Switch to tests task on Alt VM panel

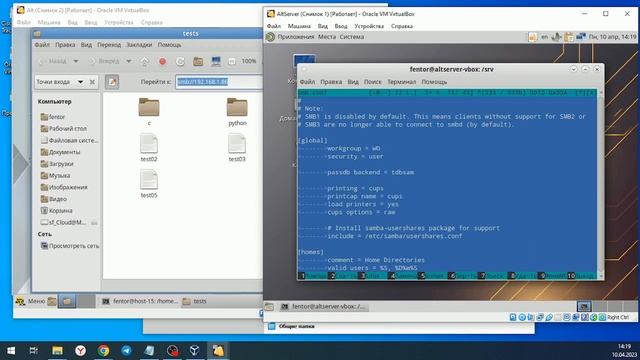(x=194, y=302)
